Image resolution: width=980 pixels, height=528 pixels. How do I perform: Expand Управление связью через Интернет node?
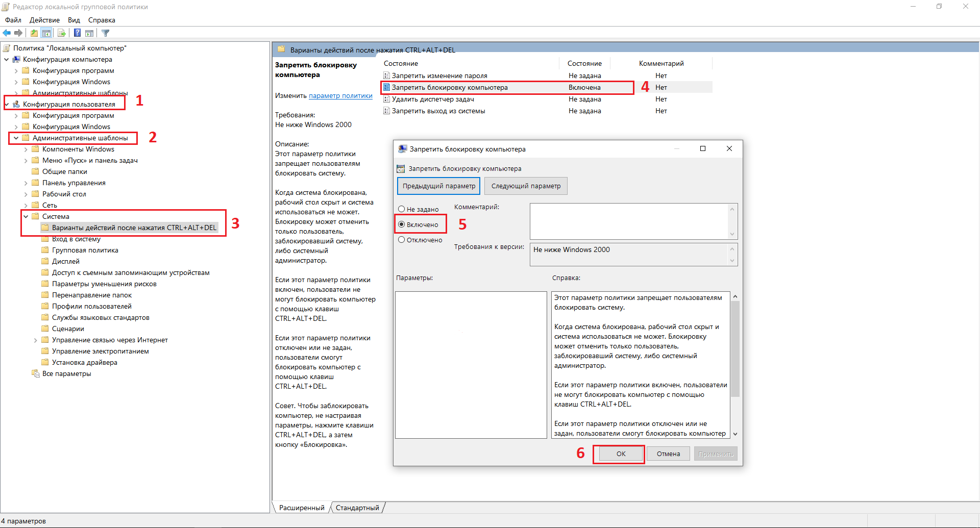tap(36, 340)
